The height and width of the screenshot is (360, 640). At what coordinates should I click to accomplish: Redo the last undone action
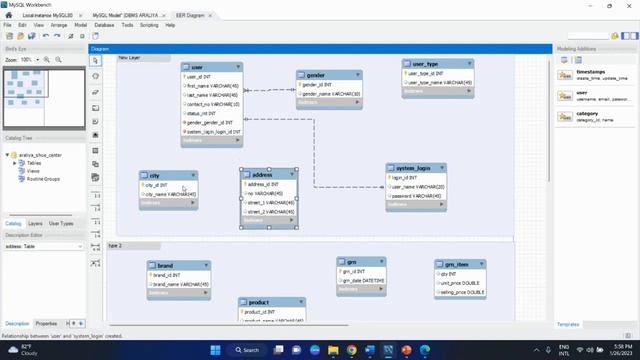[57, 36]
